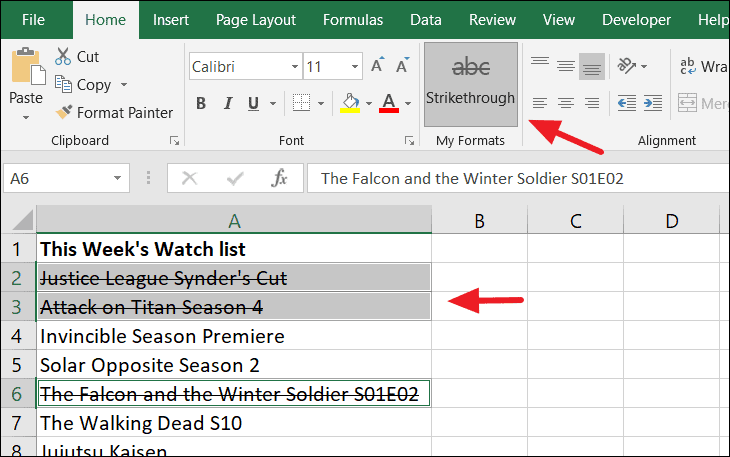Select the Format Painter brush
The image size is (730, 457).
pyautogui.click(x=64, y=112)
